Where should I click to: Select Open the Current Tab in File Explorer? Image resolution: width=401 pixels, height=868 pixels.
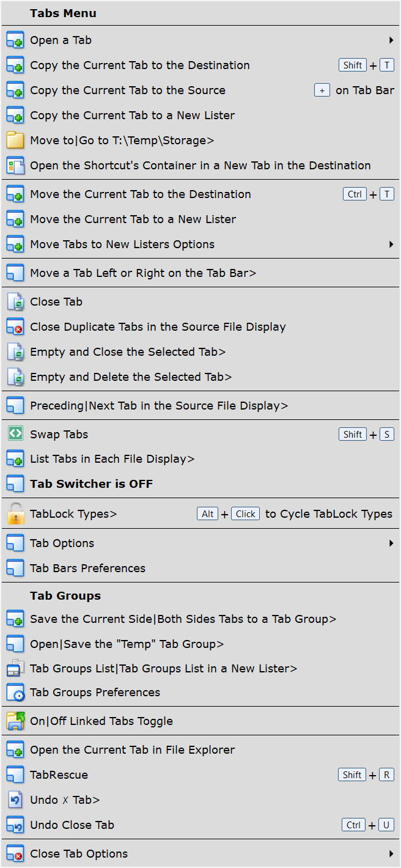point(132,750)
